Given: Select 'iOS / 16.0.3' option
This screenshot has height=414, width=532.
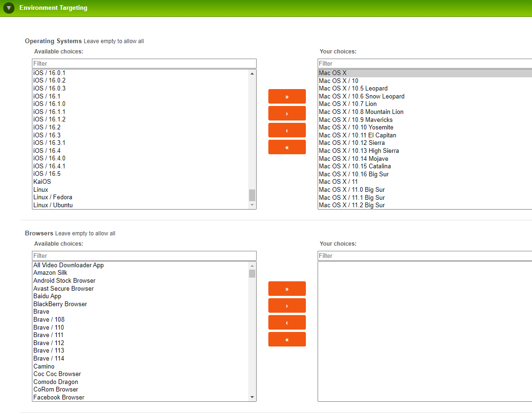Looking at the screenshot, I should point(140,89).
